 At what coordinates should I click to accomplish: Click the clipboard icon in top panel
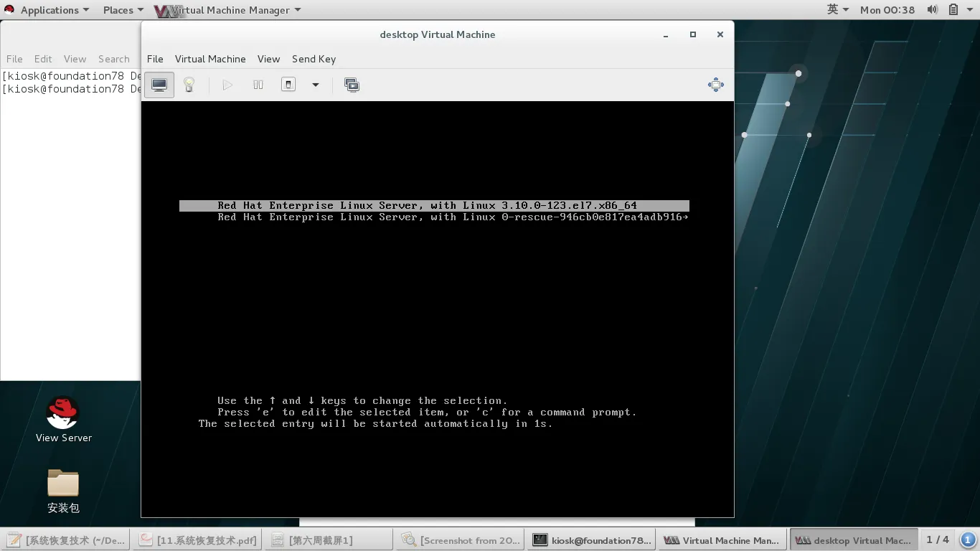click(953, 10)
